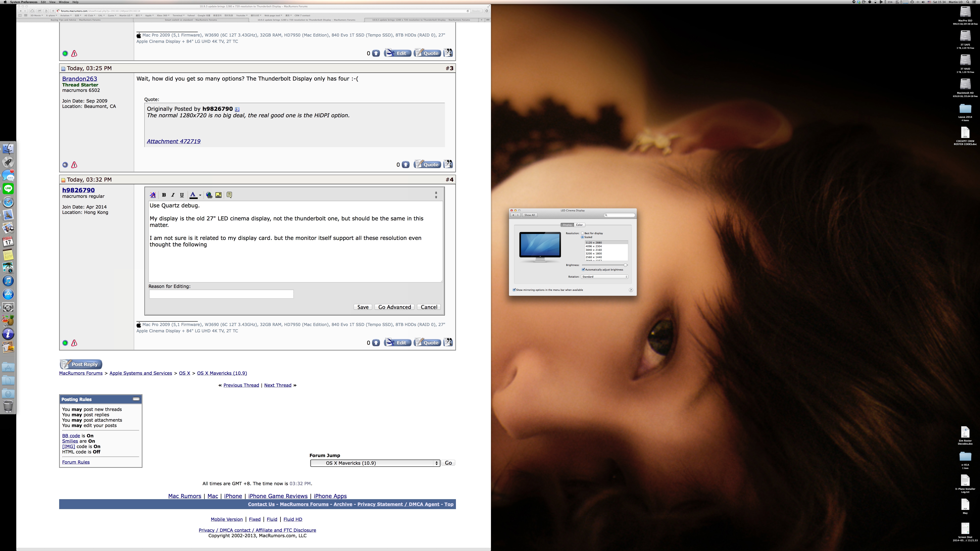Click Quote button on post #3
The height and width of the screenshot is (551, 980).
[x=427, y=164]
